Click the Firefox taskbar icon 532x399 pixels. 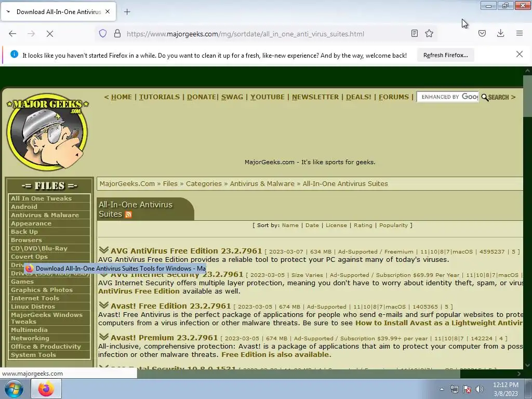click(46, 389)
